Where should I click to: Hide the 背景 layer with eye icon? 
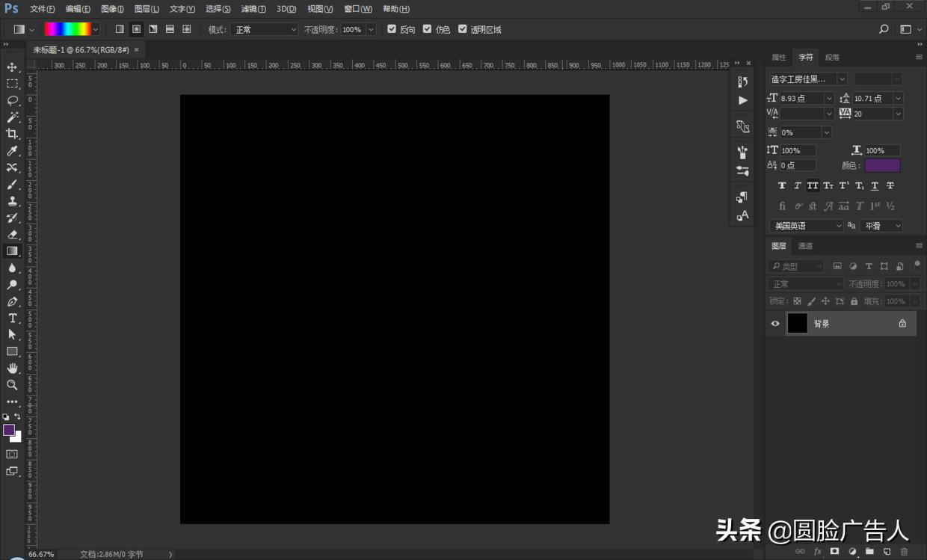click(x=775, y=324)
